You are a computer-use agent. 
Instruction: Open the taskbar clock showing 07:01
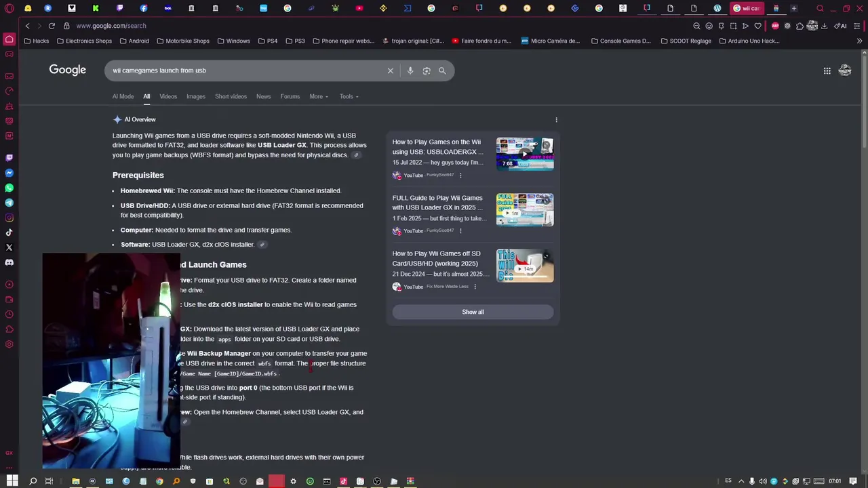835,481
